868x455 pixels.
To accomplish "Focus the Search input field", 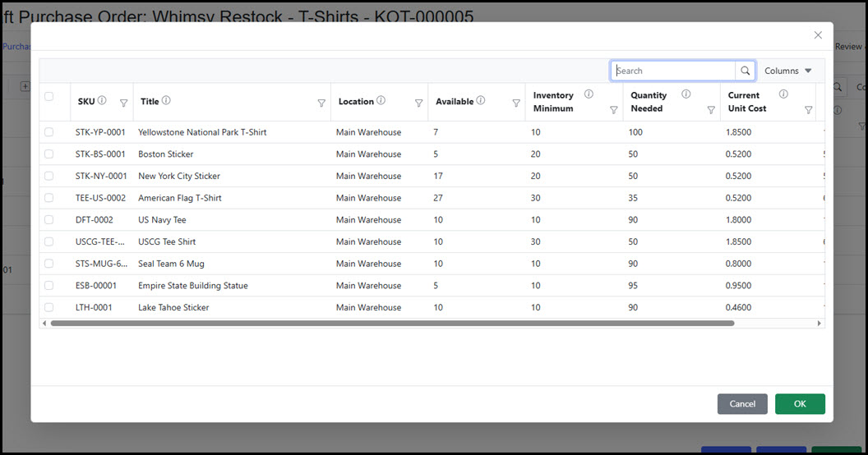I will (x=673, y=71).
